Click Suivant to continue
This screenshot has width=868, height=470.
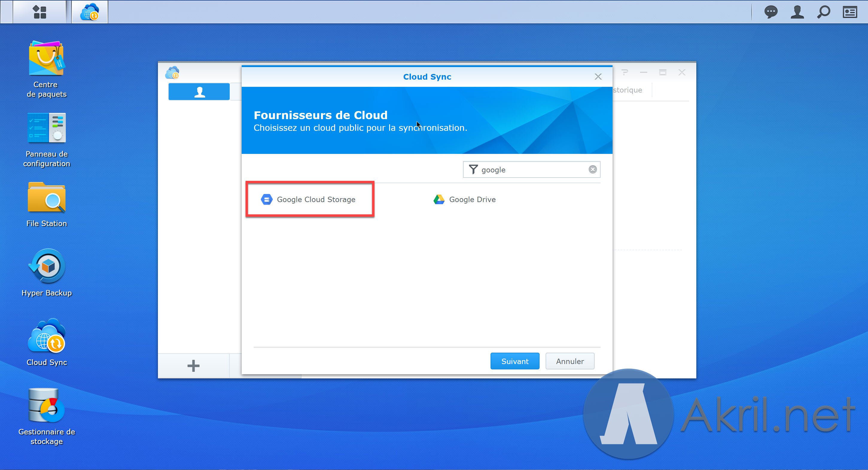click(x=515, y=361)
